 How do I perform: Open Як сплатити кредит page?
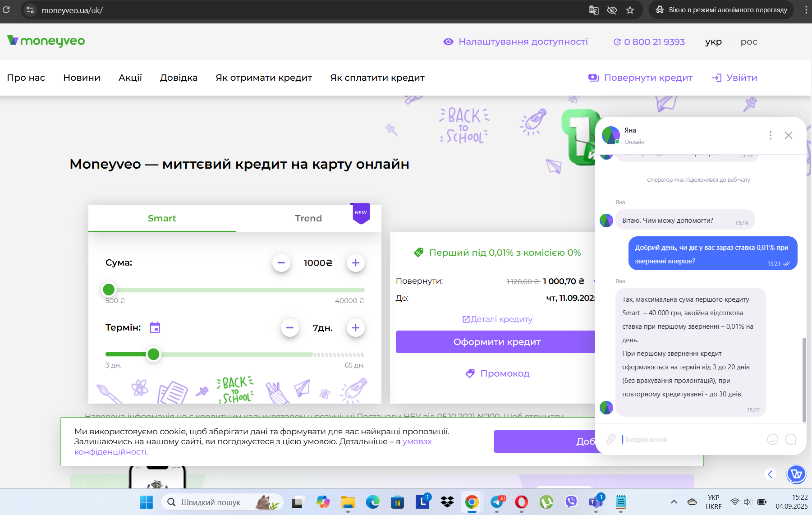pos(377,78)
